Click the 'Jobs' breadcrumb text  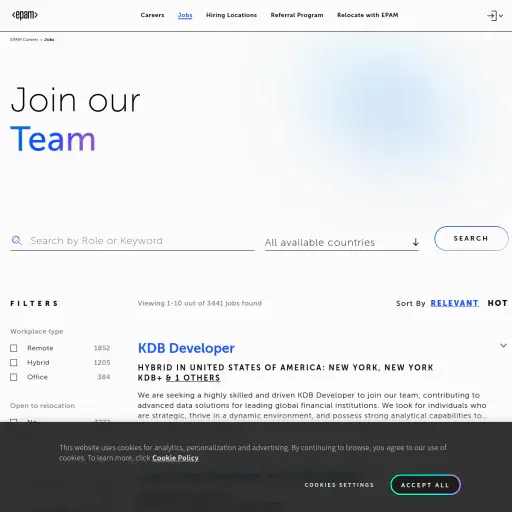[49, 39]
